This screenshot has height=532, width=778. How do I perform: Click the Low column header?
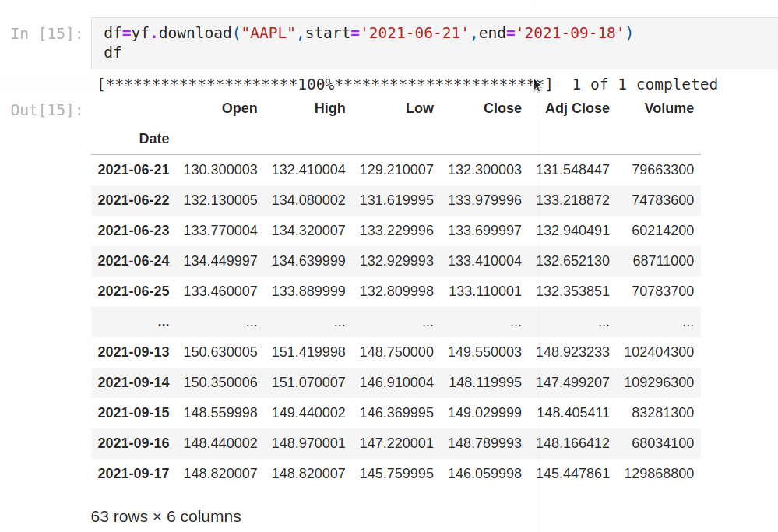coord(419,108)
